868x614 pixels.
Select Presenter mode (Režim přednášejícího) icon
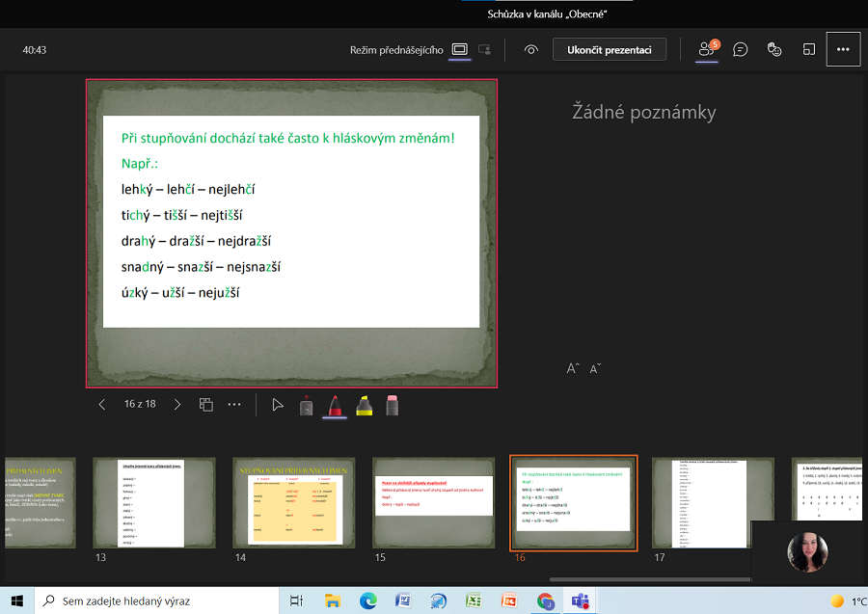[459, 50]
